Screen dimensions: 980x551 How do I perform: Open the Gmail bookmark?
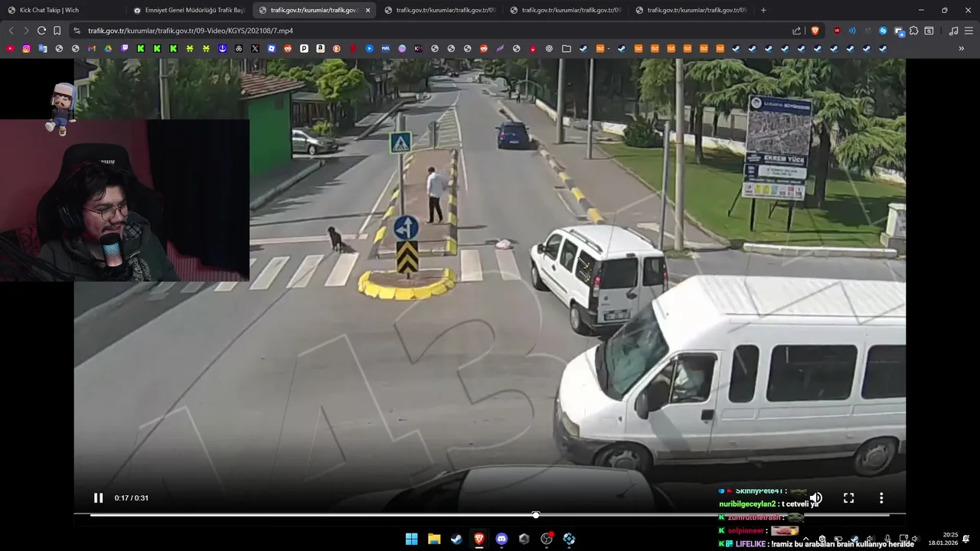pyautogui.click(x=91, y=48)
